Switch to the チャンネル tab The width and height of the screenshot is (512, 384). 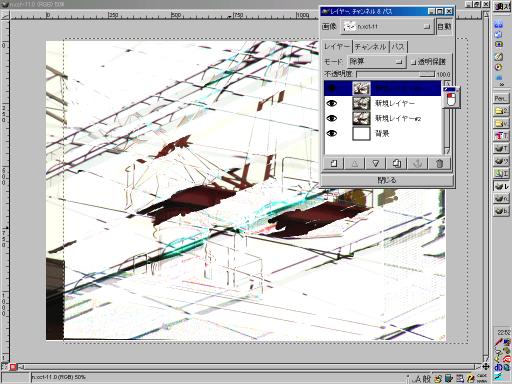(370, 47)
